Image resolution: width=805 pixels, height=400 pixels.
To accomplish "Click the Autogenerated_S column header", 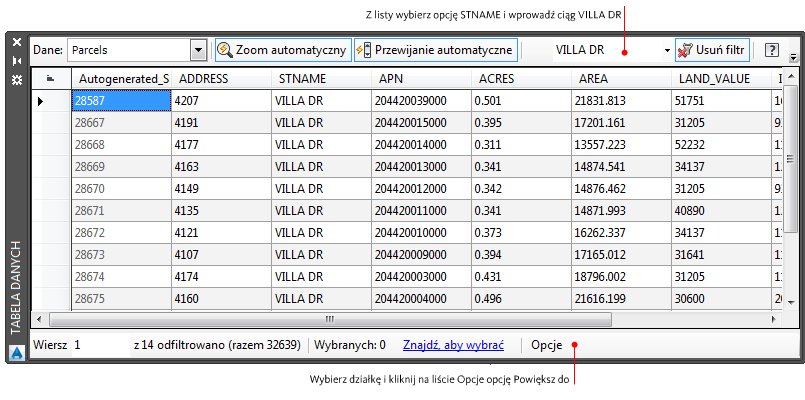I will click(x=121, y=79).
